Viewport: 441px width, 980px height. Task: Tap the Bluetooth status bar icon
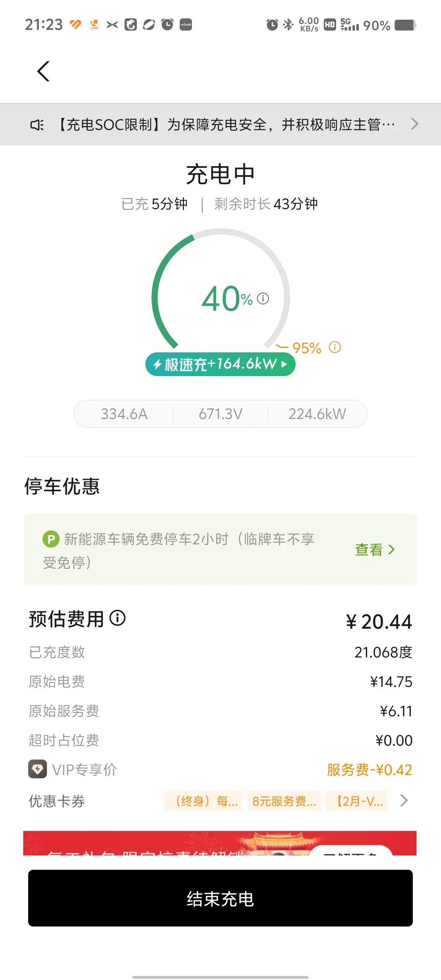coord(288,25)
